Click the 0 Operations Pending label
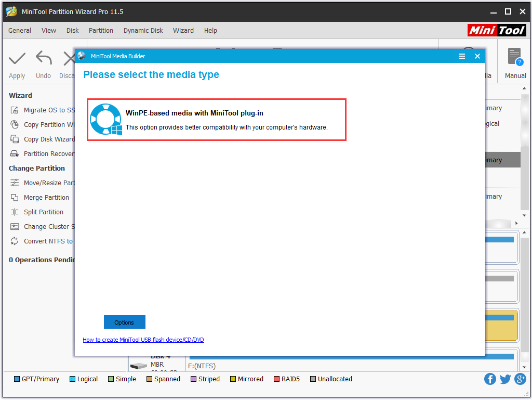 click(x=42, y=260)
